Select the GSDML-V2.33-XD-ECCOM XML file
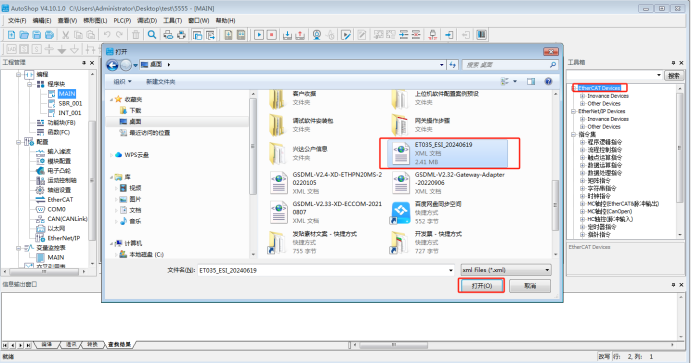Image resolution: width=691 pixels, height=363 pixels. point(326,212)
